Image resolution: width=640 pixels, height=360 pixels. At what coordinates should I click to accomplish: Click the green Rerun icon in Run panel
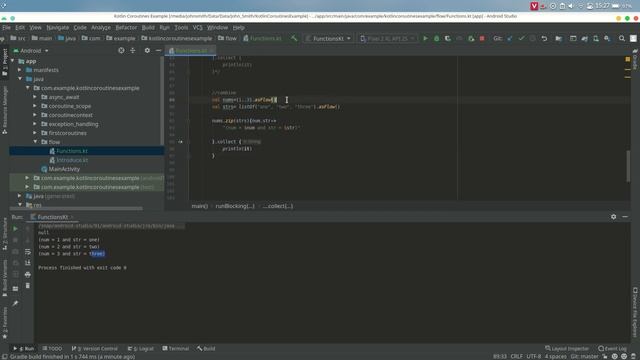tap(16, 229)
